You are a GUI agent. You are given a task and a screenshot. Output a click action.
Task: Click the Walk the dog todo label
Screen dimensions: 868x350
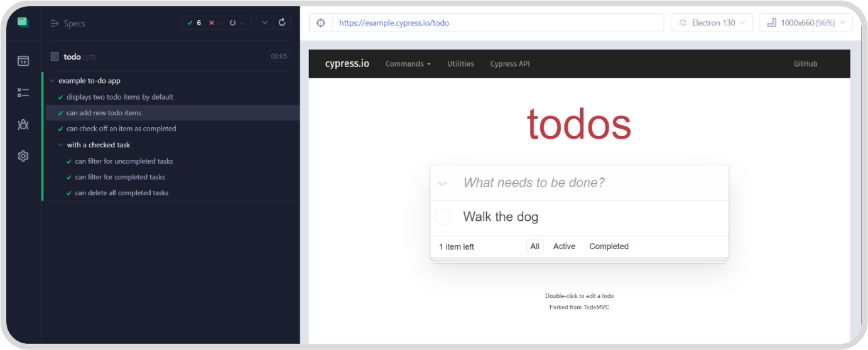coord(501,217)
